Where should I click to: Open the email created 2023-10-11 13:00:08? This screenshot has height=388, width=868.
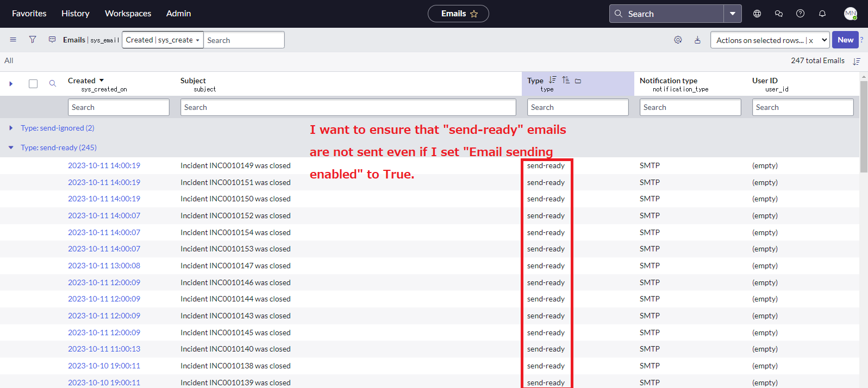point(104,266)
